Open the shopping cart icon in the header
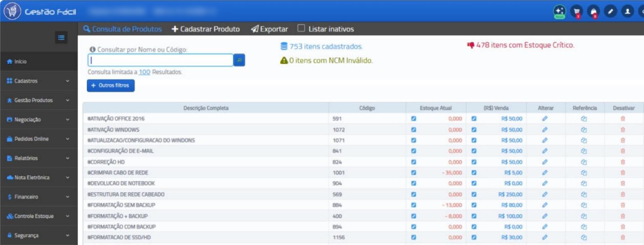This screenshot has width=644, height=245. (x=576, y=12)
